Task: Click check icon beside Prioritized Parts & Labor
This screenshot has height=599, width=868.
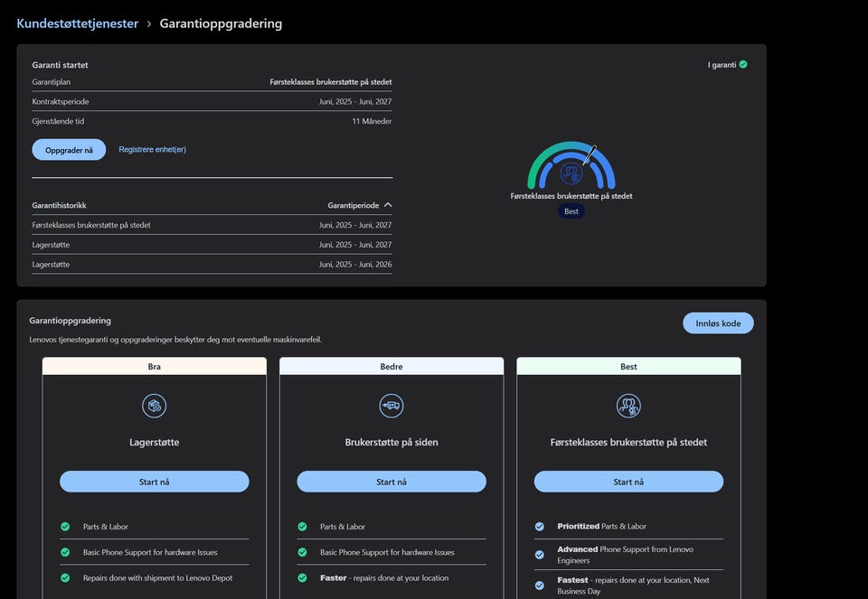Action: [539, 527]
